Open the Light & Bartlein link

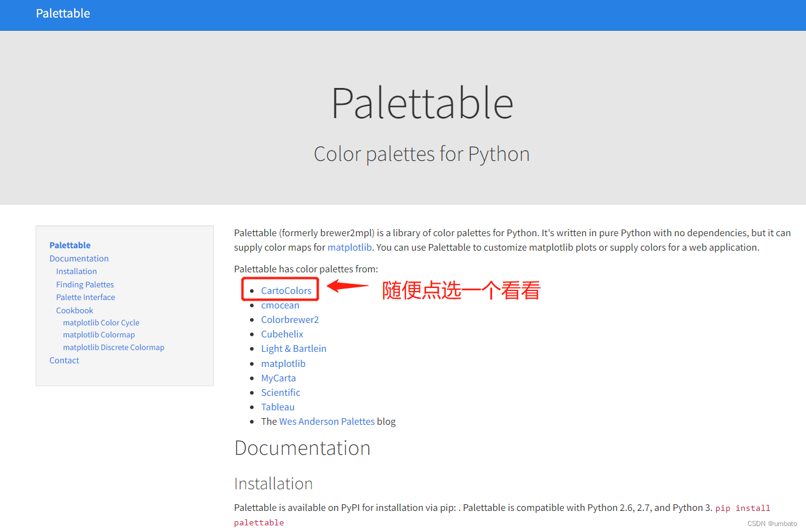tap(293, 348)
